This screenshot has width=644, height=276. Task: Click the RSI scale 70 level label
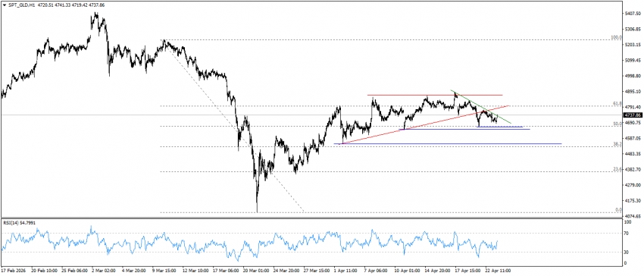627,234
